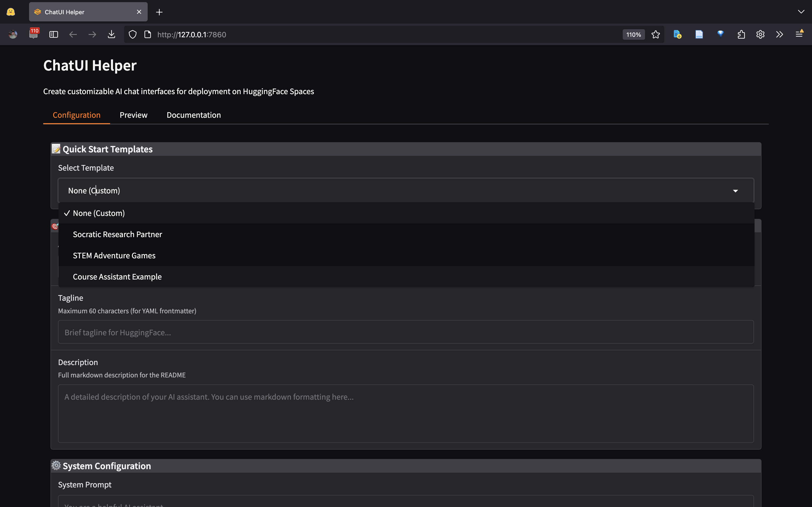Open the hamburger application menu
This screenshot has width=812, height=507.
tap(799, 35)
